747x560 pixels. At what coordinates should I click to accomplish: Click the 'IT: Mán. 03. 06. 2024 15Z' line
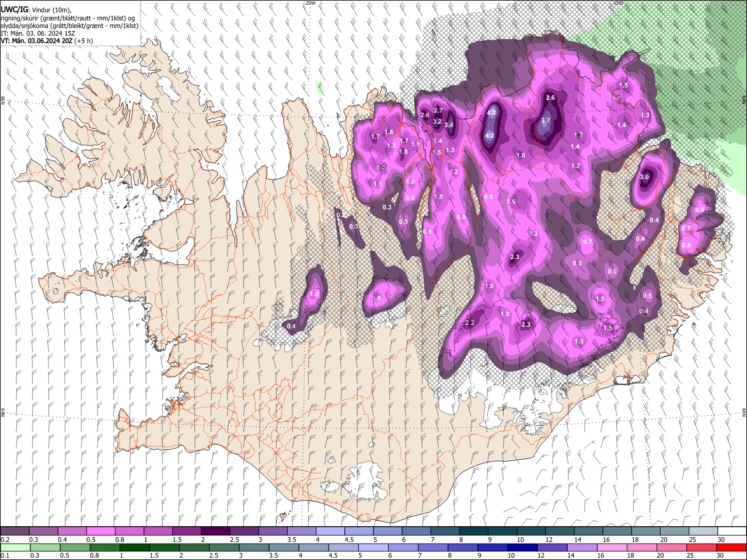tap(37, 33)
